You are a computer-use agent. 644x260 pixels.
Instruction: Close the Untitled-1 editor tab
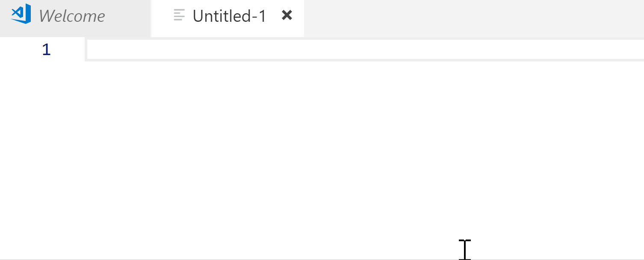[x=287, y=15]
